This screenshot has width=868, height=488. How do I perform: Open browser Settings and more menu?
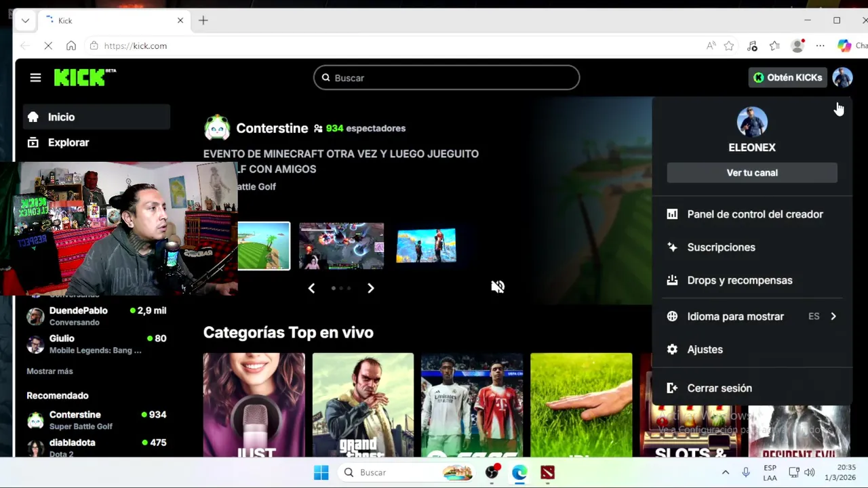(820, 46)
